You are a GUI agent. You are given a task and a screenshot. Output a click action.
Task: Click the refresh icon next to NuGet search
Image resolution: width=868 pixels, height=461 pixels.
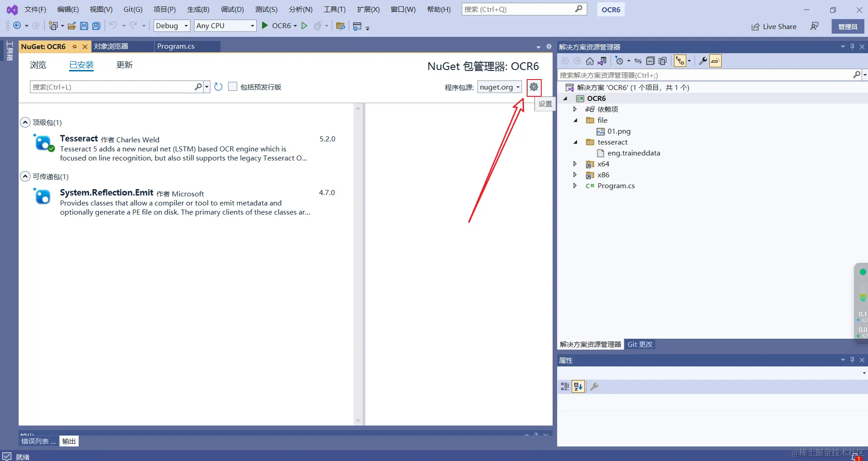point(219,87)
